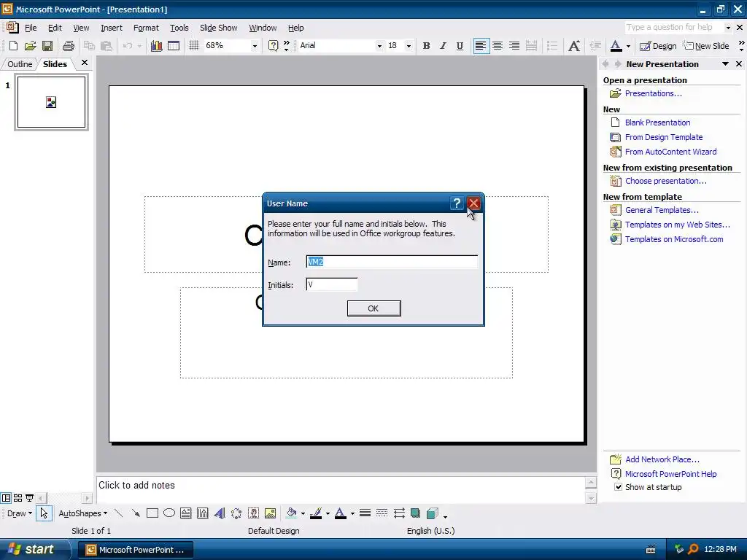Click the Insert Chart icon

point(156,46)
